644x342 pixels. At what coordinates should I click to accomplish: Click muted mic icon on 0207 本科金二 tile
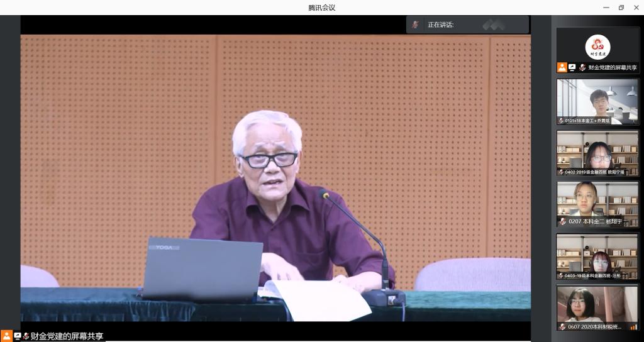562,222
